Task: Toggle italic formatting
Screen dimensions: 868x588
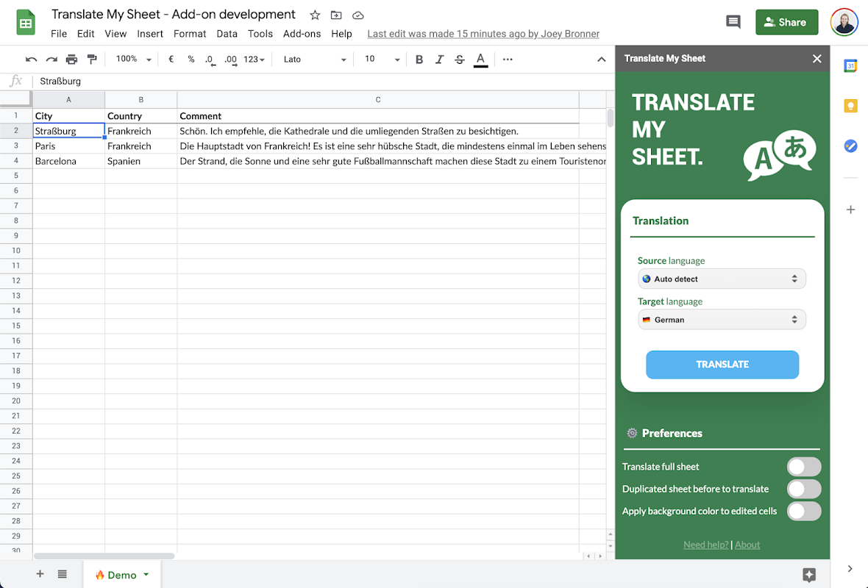Action: 440,60
